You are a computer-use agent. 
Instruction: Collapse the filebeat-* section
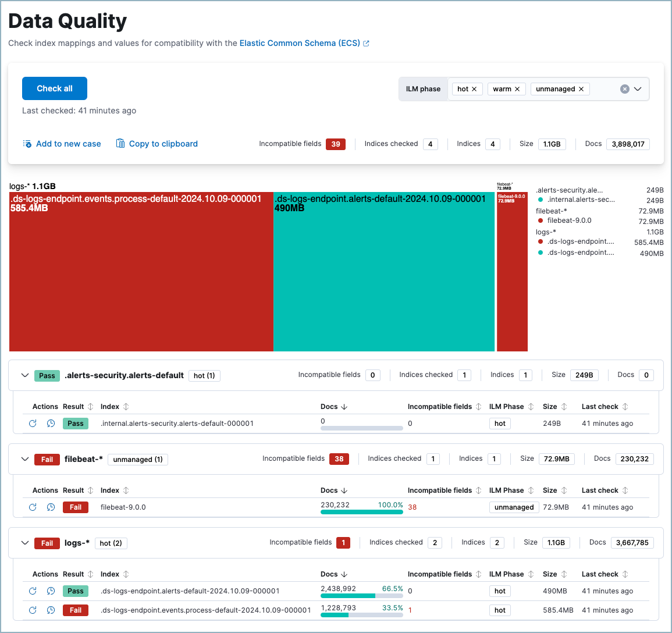click(x=24, y=459)
